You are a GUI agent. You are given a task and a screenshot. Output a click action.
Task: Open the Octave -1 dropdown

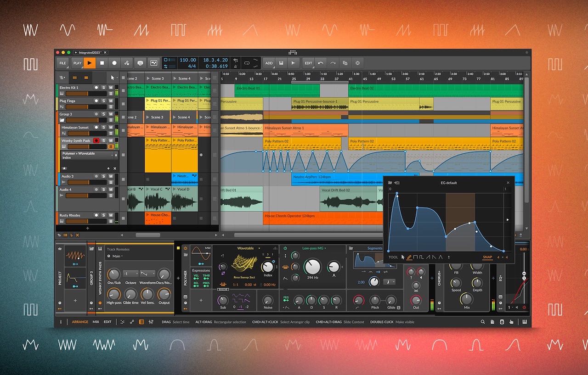130,273
